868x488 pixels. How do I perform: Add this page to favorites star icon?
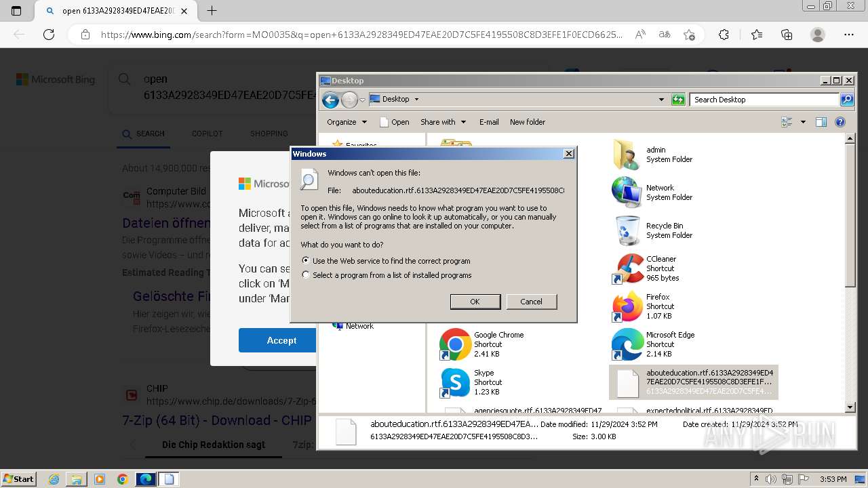tap(690, 35)
